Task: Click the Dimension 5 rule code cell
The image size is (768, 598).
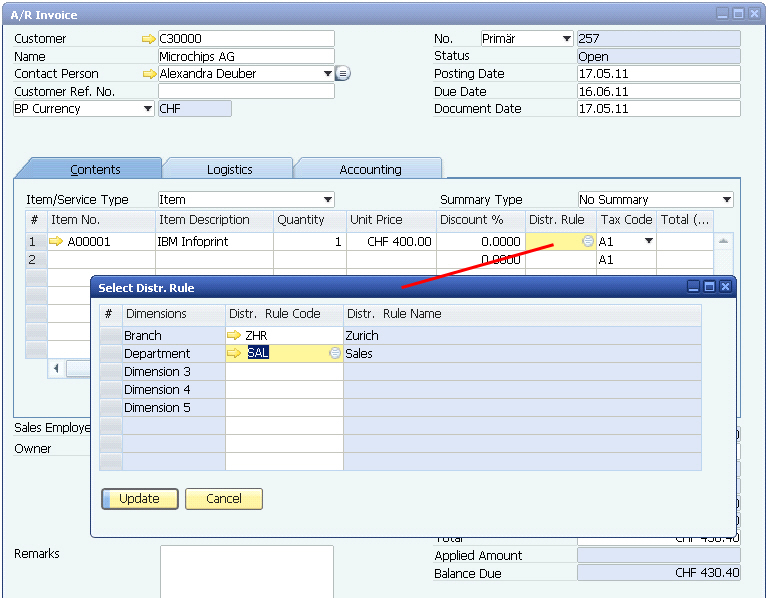Action: [x=284, y=407]
